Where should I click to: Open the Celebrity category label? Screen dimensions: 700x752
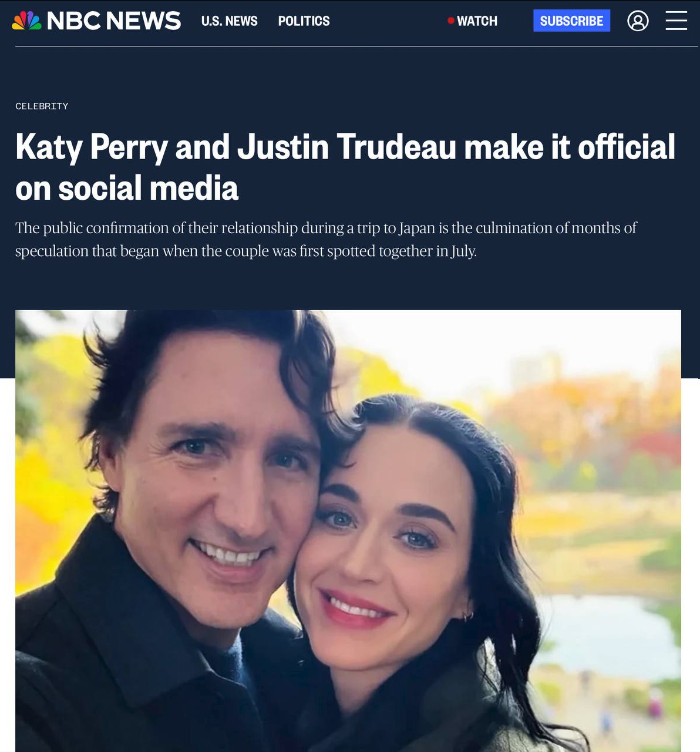(42, 106)
